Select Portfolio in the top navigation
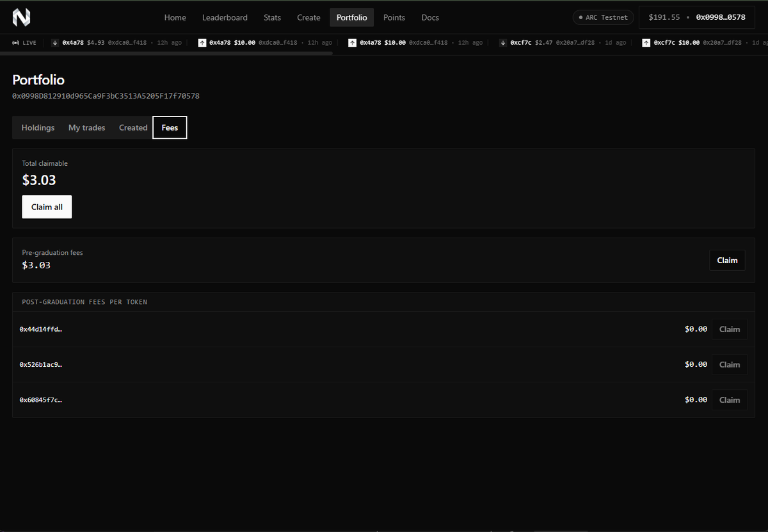Screen dimensions: 768x532 [x=352, y=17]
